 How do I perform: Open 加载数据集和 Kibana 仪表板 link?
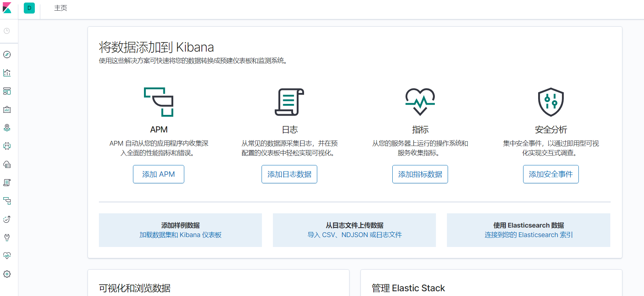tap(181, 235)
